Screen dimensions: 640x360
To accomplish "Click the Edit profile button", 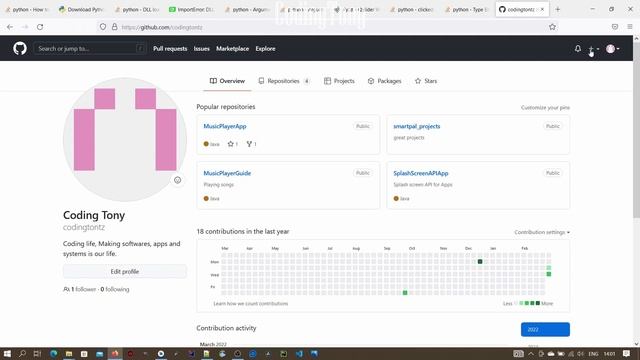I will tap(125, 271).
